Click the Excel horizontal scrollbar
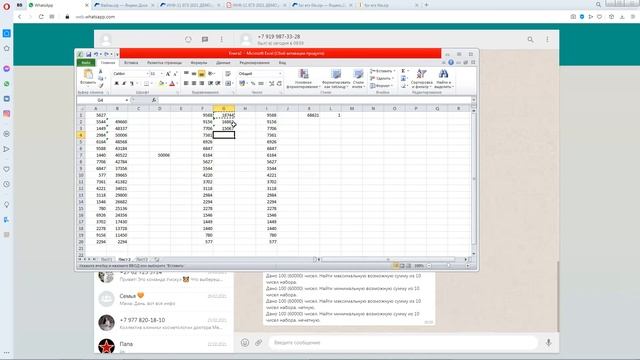Screen dimensions: 640x360 (x=388, y=260)
